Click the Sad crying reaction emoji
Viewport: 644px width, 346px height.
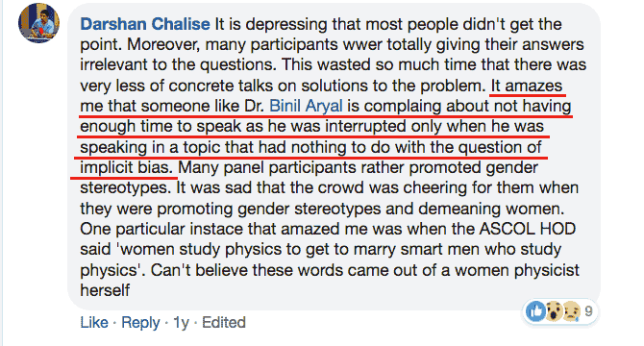(571, 311)
